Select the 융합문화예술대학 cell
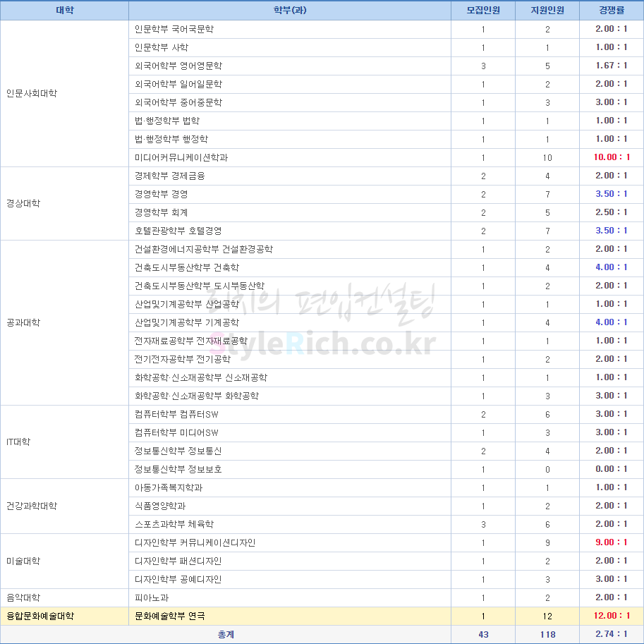This screenshot has height=644, width=644. (64, 616)
